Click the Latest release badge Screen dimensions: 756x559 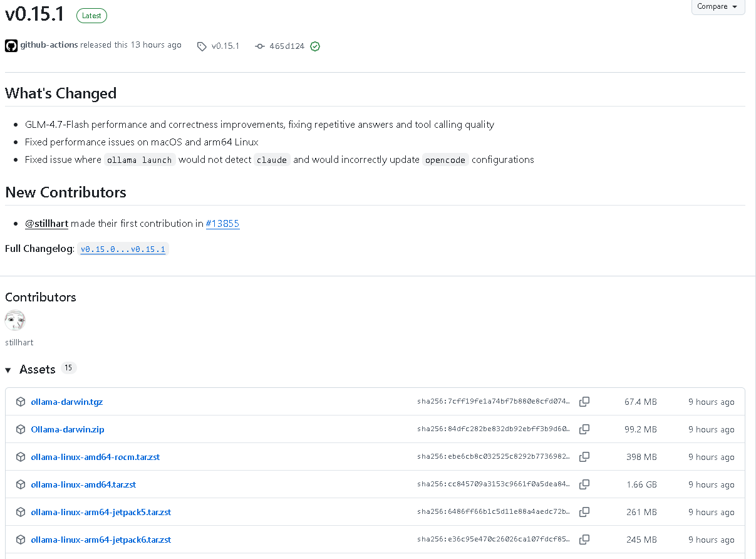(x=91, y=16)
